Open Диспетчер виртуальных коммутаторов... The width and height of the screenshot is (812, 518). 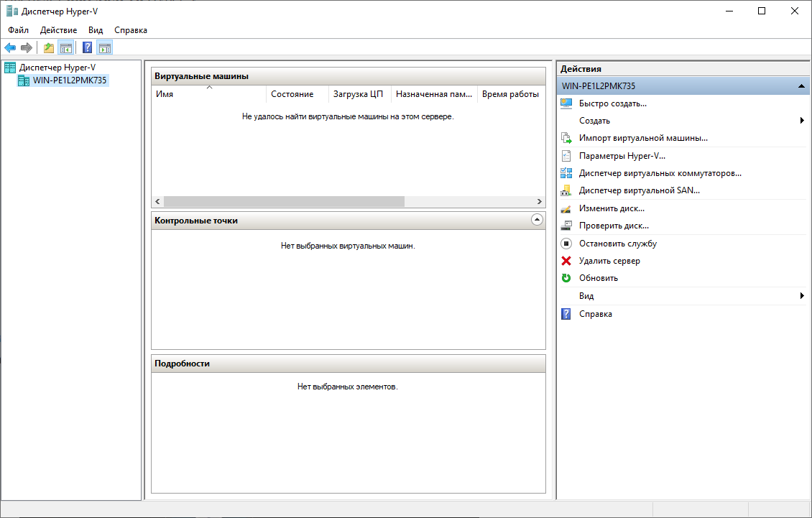660,173
